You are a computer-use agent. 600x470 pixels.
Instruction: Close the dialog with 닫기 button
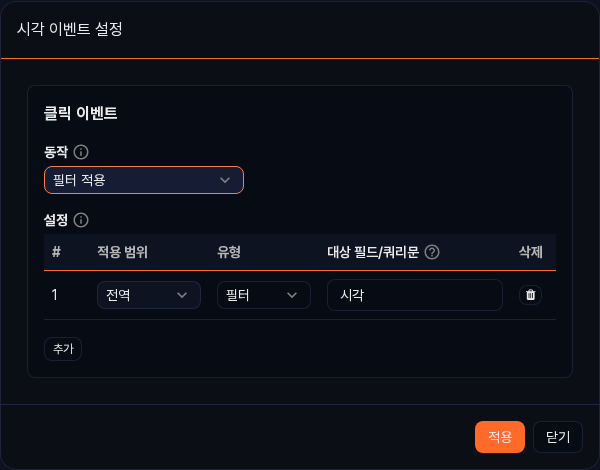[x=558, y=437]
